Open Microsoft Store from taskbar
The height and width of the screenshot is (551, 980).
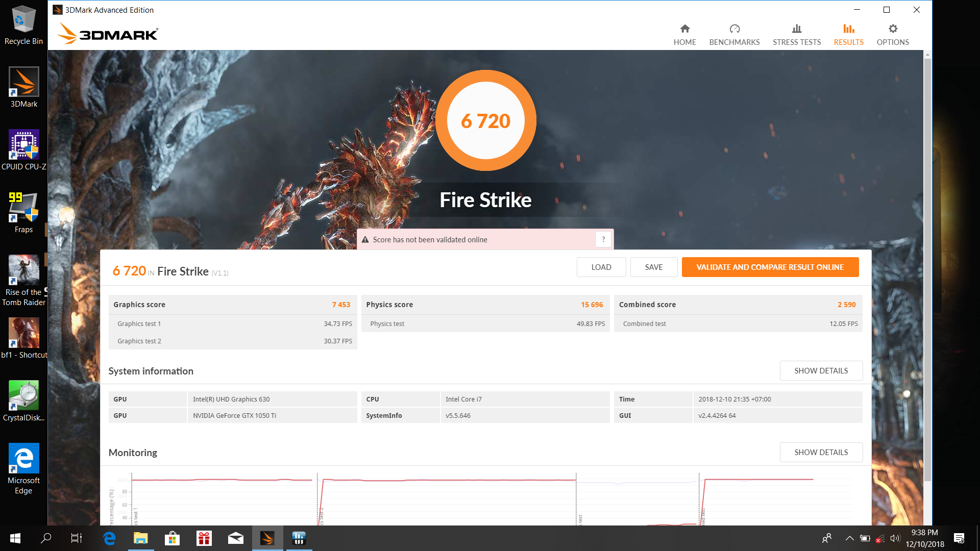point(172,538)
